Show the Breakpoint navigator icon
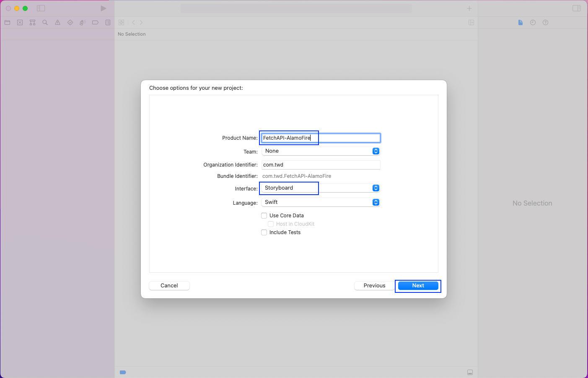588x378 pixels. (96, 23)
